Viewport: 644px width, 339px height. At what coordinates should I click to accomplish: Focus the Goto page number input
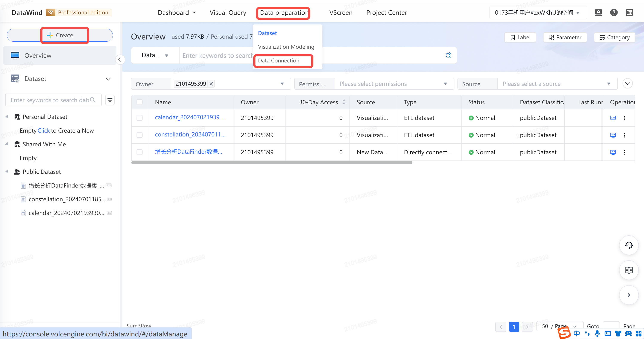click(x=611, y=326)
